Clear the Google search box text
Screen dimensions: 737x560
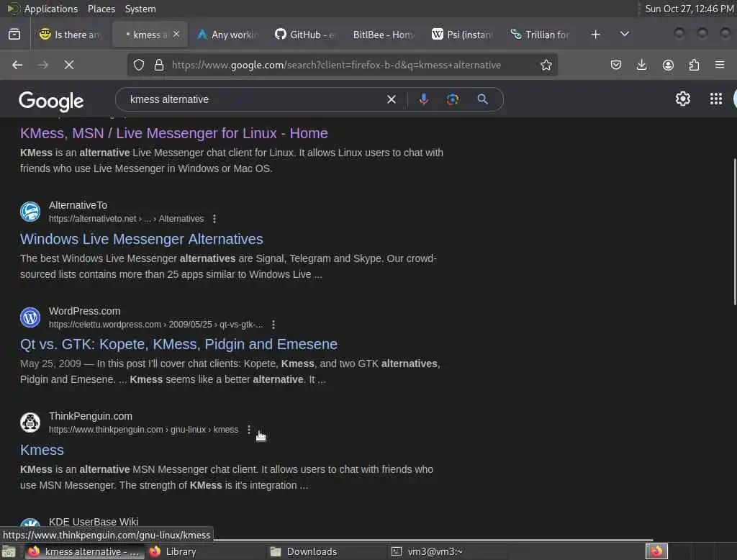coord(391,99)
